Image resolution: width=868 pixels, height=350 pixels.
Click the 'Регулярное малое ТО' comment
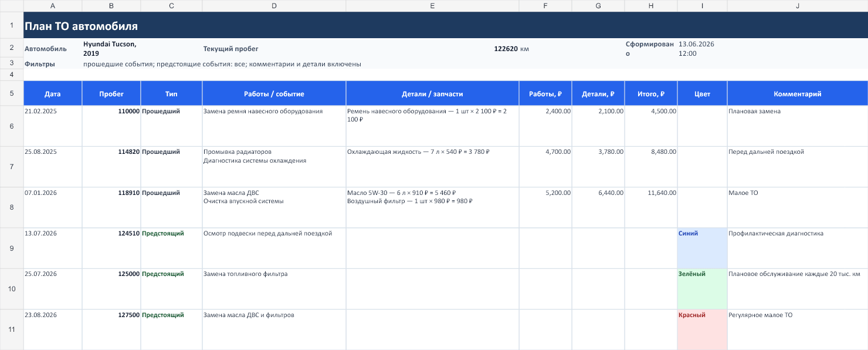(798, 330)
